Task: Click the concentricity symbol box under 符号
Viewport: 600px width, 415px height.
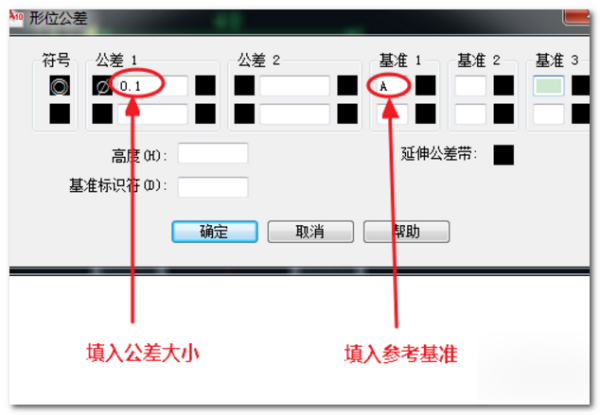Action: click(60, 85)
